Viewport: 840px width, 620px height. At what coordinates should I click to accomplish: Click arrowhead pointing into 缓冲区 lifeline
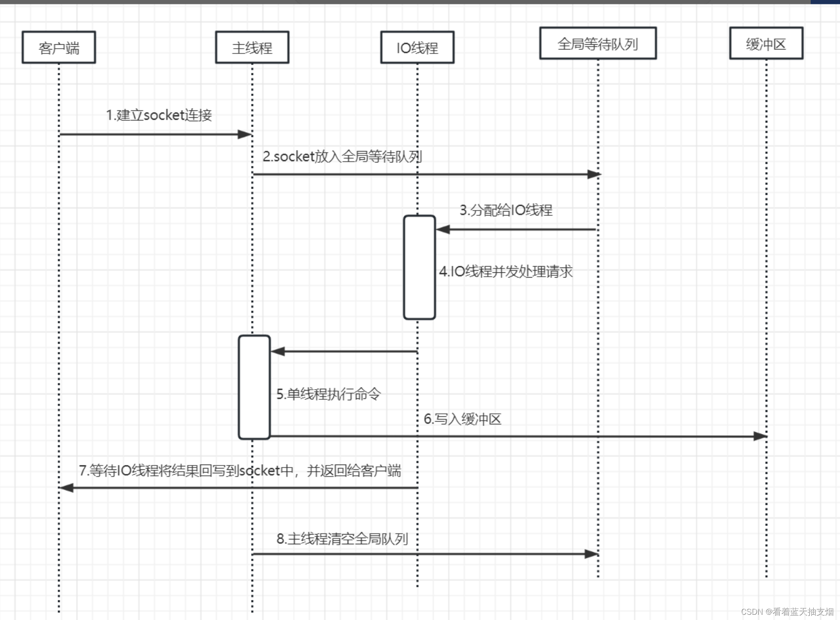click(760, 436)
